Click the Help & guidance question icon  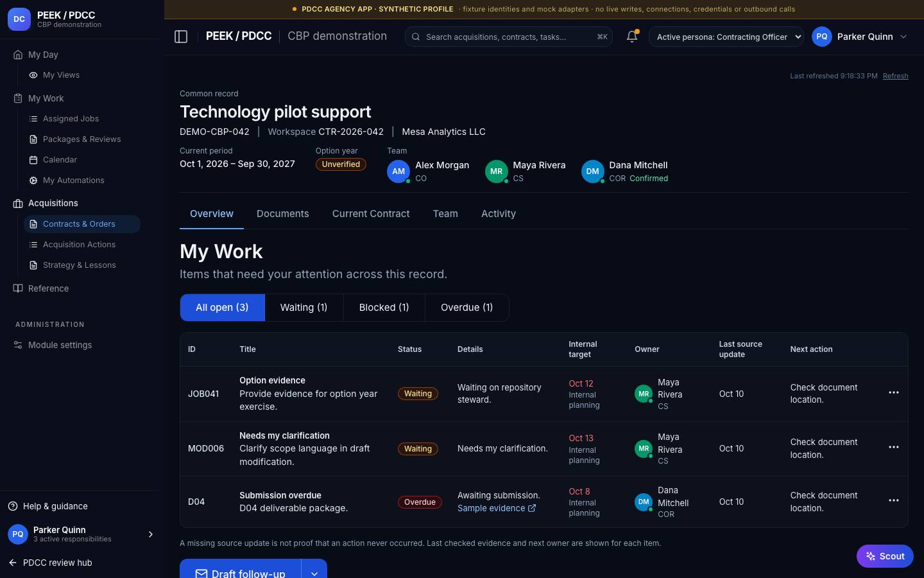(x=13, y=506)
